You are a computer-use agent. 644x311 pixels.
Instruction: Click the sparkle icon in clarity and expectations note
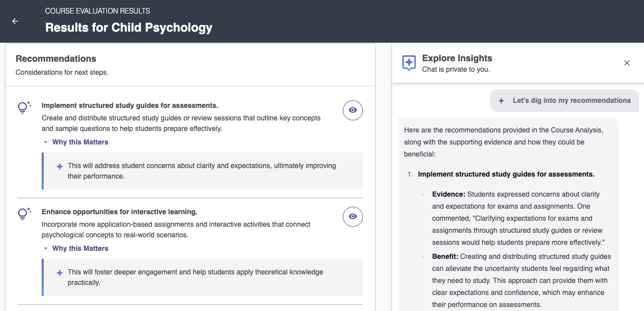(60, 166)
